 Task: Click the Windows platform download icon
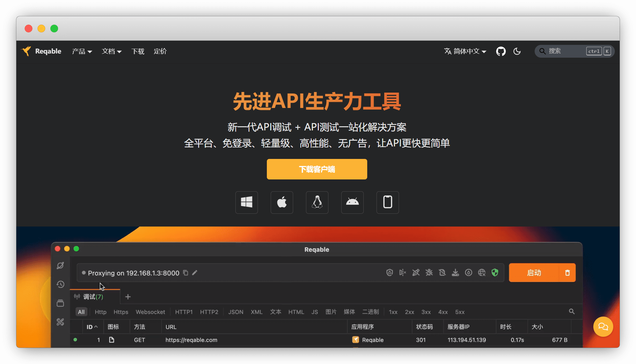[x=246, y=202]
